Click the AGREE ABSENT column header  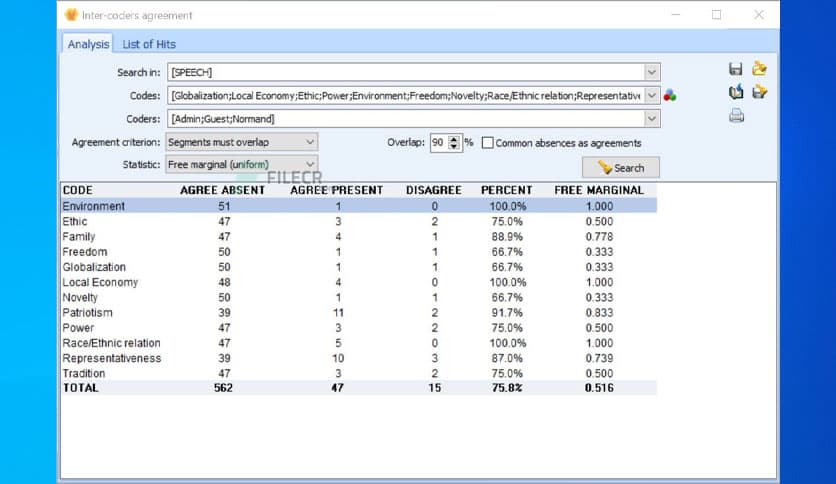222,190
